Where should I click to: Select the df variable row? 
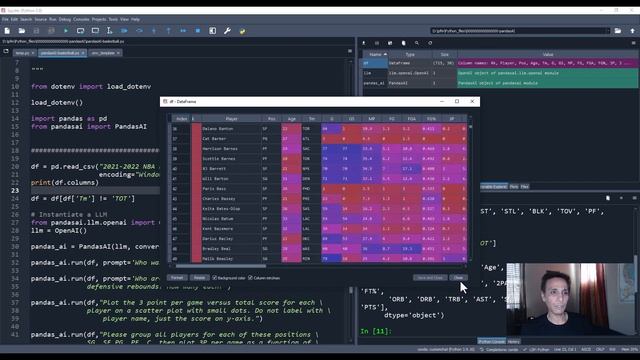coord(500,63)
